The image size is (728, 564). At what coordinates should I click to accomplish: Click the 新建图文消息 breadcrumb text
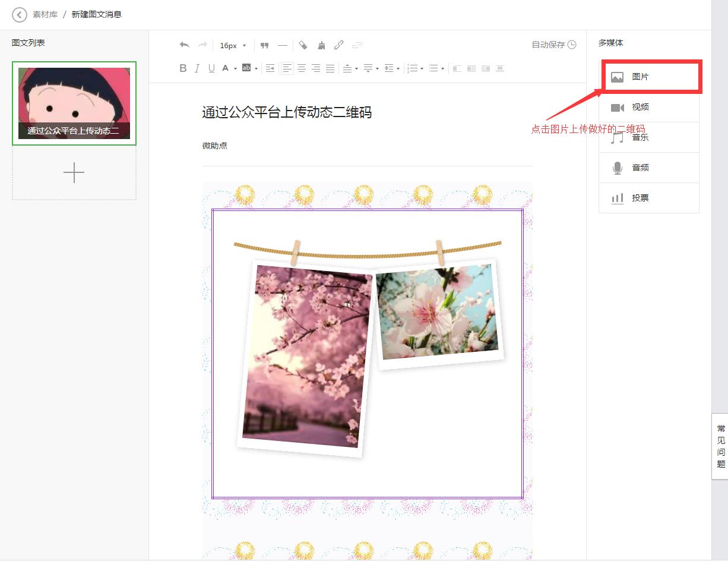[97, 14]
